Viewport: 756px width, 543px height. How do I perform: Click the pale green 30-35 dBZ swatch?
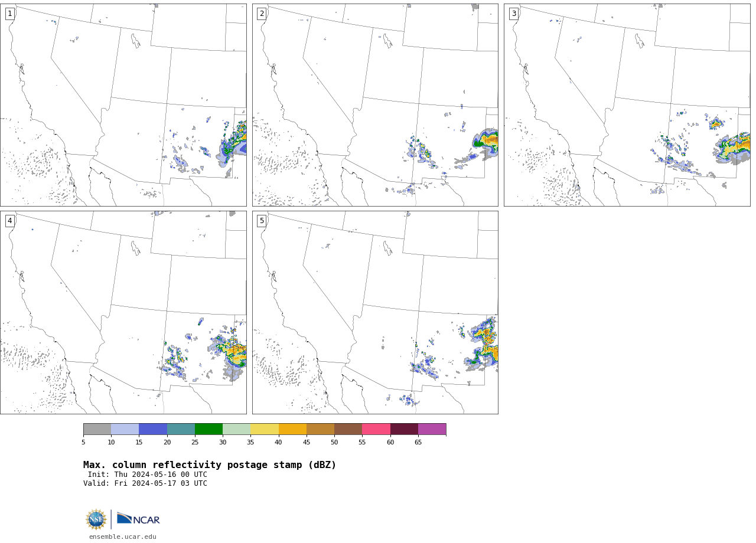point(236,429)
